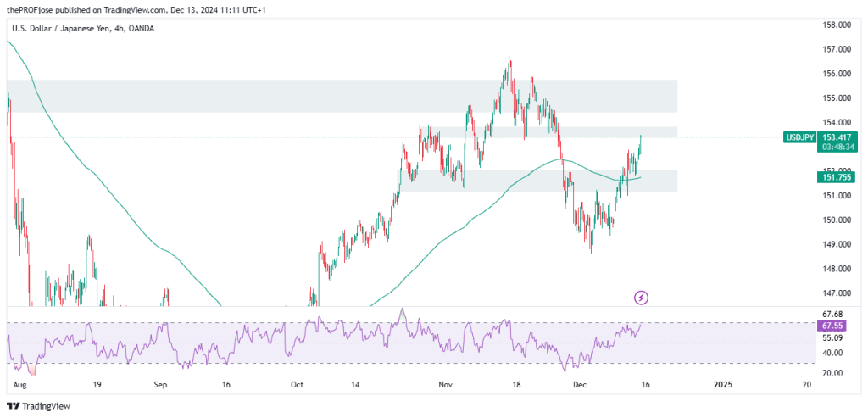The height and width of the screenshot is (418, 868).
Task: Select the 153.417 current price tag
Action: click(x=837, y=137)
